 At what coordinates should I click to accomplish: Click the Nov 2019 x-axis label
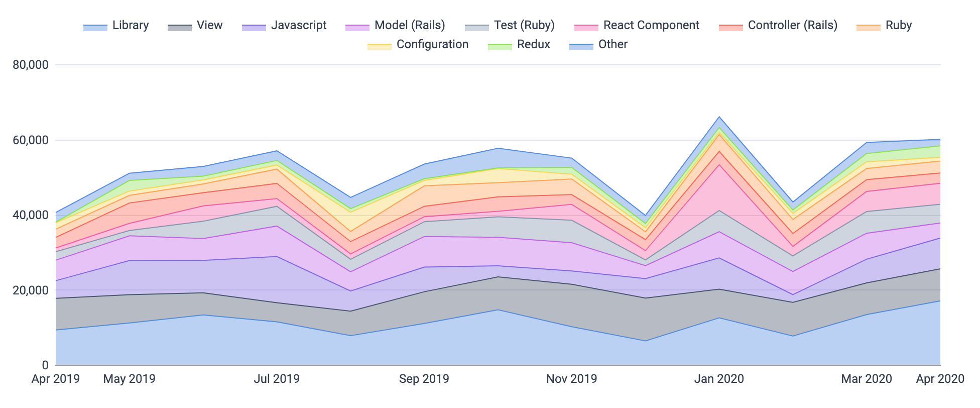point(572,379)
